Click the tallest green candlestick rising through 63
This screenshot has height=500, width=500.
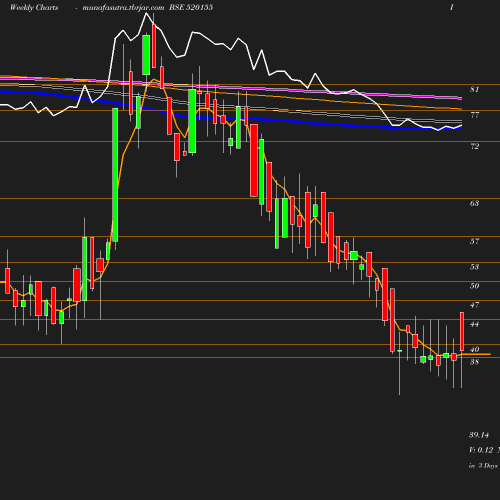click(x=115, y=175)
